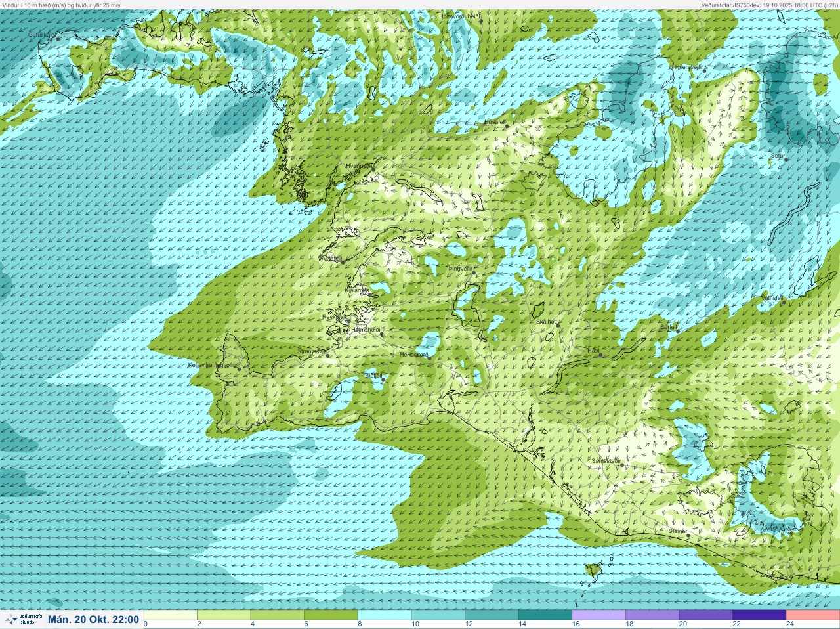Click the Þingvellir station label
Screen dimensions: 840x629
(460, 269)
